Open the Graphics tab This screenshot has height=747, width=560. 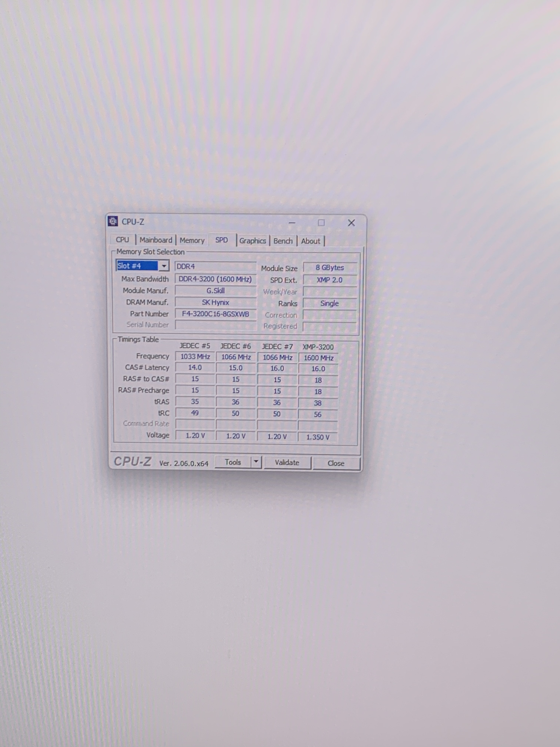(x=252, y=241)
